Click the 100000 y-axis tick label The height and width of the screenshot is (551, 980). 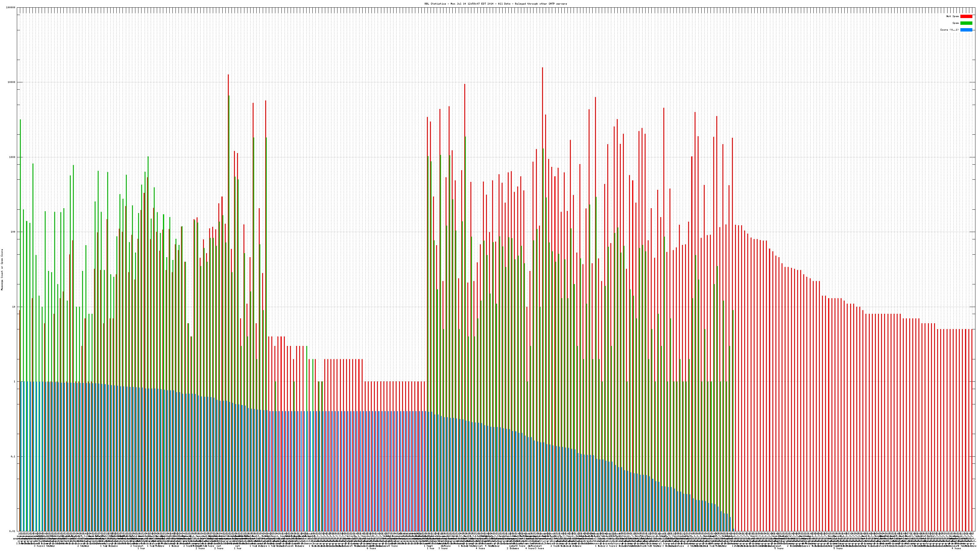pyautogui.click(x=11, y=8)
